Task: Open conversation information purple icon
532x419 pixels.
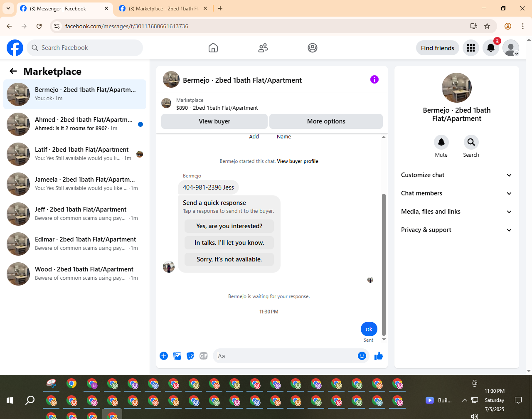Action: 374,79
